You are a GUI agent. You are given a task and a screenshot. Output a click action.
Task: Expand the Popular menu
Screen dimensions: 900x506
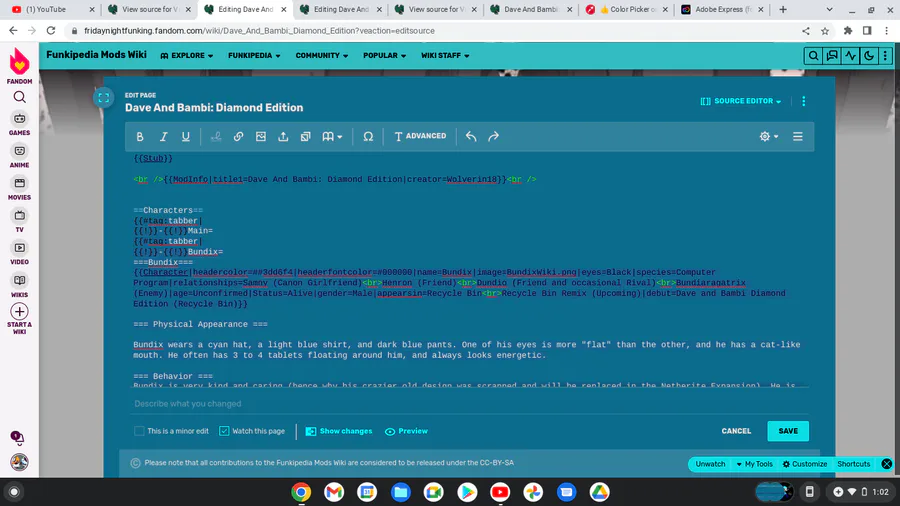point(385,56)
